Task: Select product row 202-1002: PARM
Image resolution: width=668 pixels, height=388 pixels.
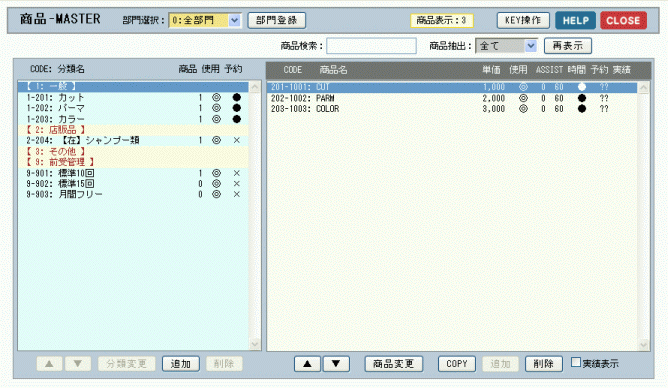Action: pyautogui.click(x=452, y=98)
